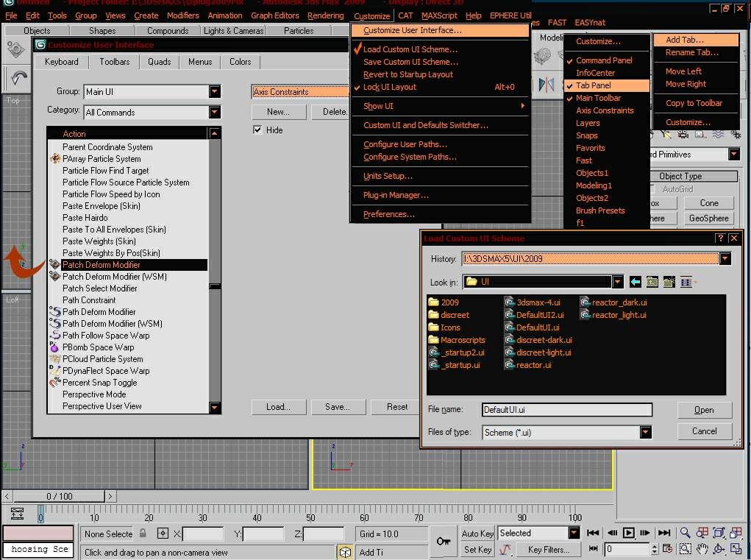Click Zoom Extents viewport icon
The width and height of the screenshot is (751, 560).
click(x=719, y=533)
